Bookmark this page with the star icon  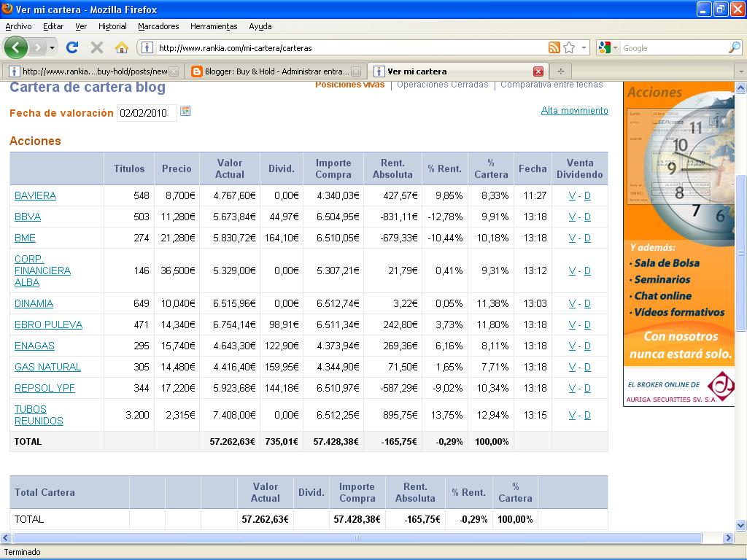tap(569, 48)
